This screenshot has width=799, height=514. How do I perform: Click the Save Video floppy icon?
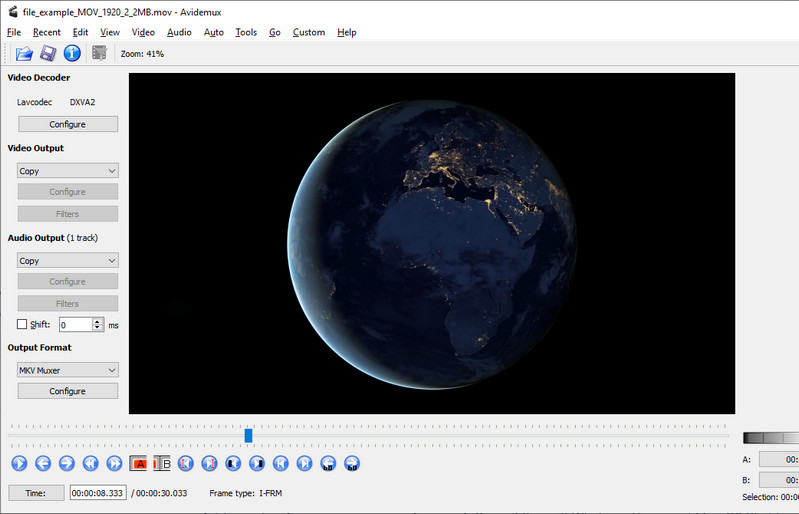(48, 53)
